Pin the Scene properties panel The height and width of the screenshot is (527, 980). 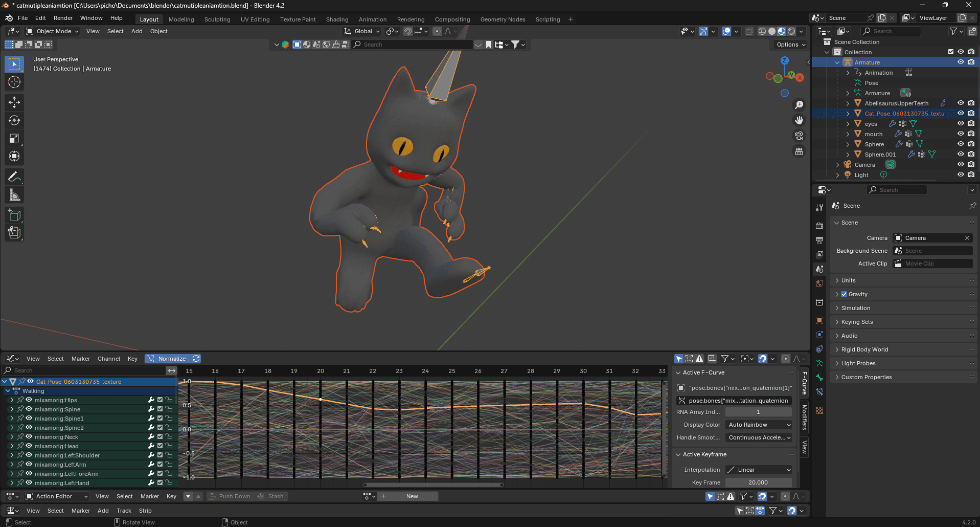pyautogui.click(x=972, y=206)
